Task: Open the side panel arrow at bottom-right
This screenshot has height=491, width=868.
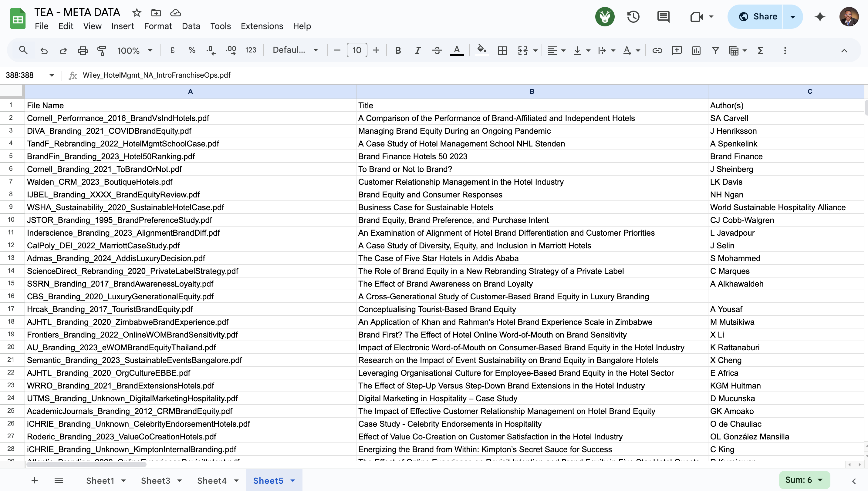Action: [854, 481]
